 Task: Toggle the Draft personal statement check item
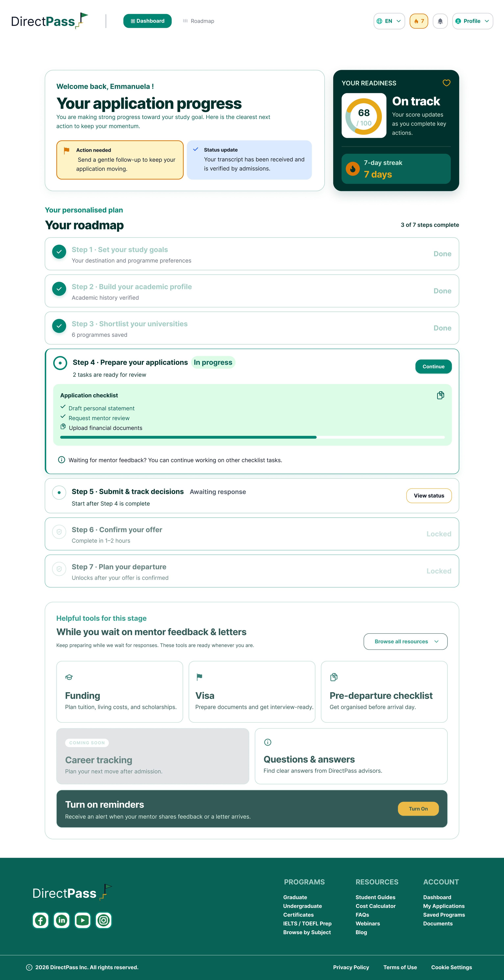(x=97, y=408)
